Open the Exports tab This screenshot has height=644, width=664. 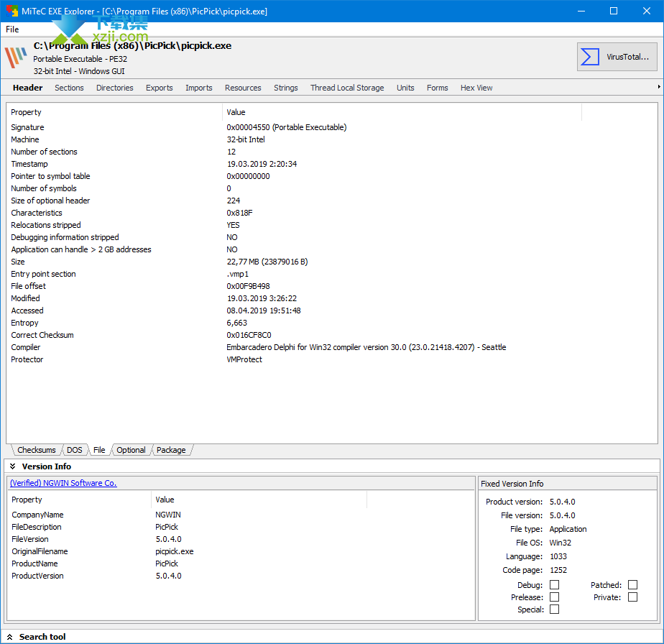click(x=160, y=88)
